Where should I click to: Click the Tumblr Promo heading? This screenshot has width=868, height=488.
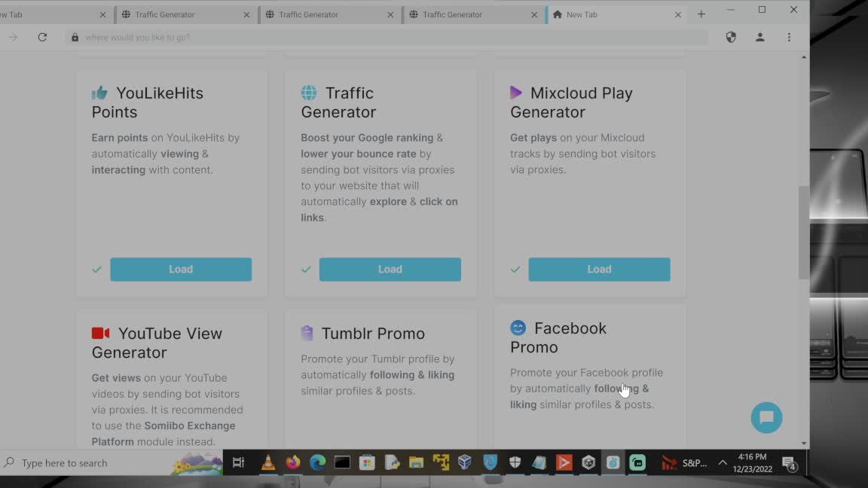click(373, 333)
